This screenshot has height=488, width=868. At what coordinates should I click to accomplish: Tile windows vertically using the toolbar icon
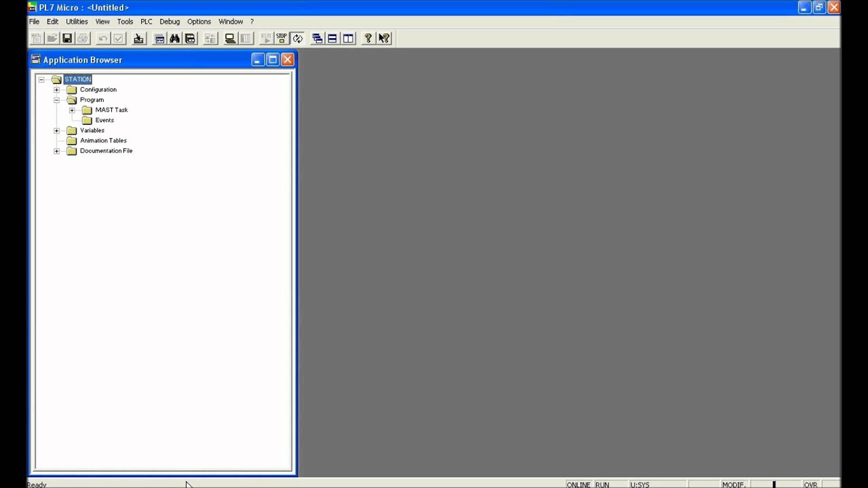(348, 39)
